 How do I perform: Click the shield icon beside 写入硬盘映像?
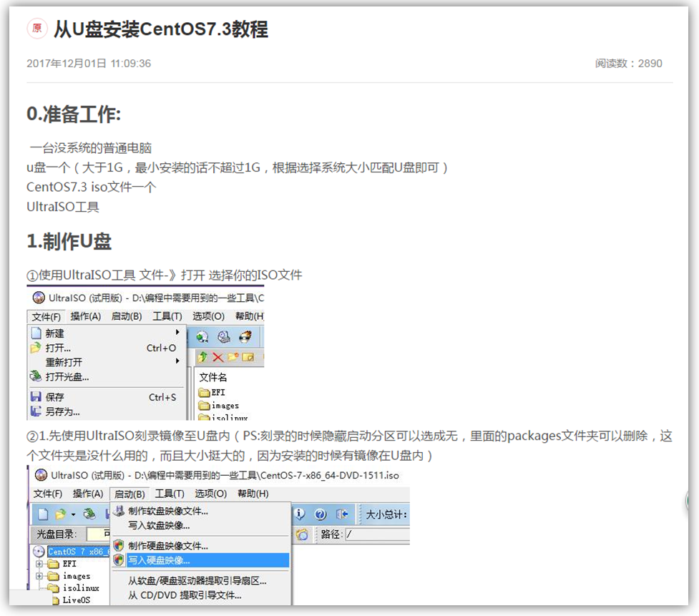119,560
